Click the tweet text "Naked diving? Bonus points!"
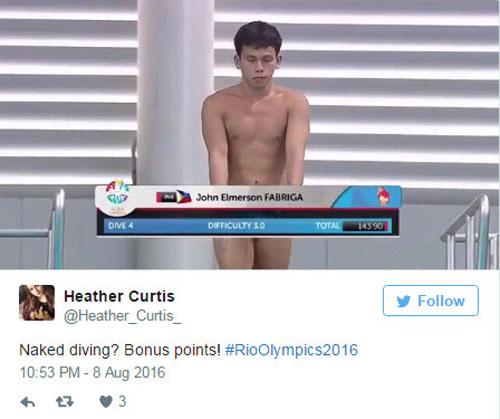The width and height of the screenshot is (500, 419). [120, 350]
